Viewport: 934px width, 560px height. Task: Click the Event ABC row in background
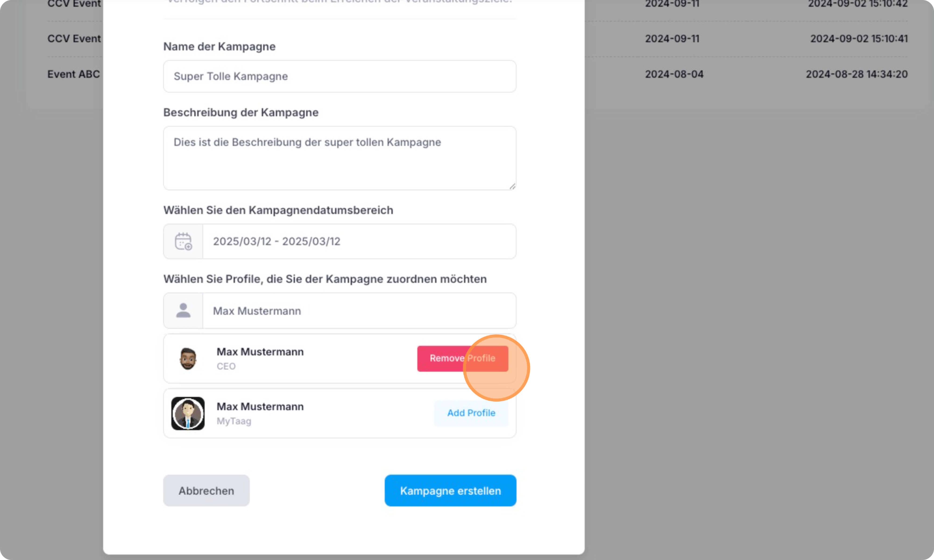click(74, 74)
